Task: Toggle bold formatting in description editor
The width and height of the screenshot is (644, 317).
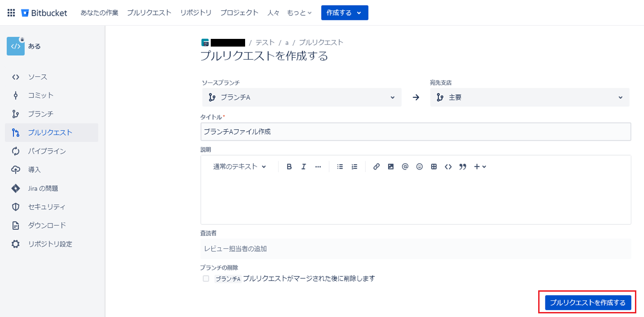Action: pyautogui.click(x=289, y=166)
